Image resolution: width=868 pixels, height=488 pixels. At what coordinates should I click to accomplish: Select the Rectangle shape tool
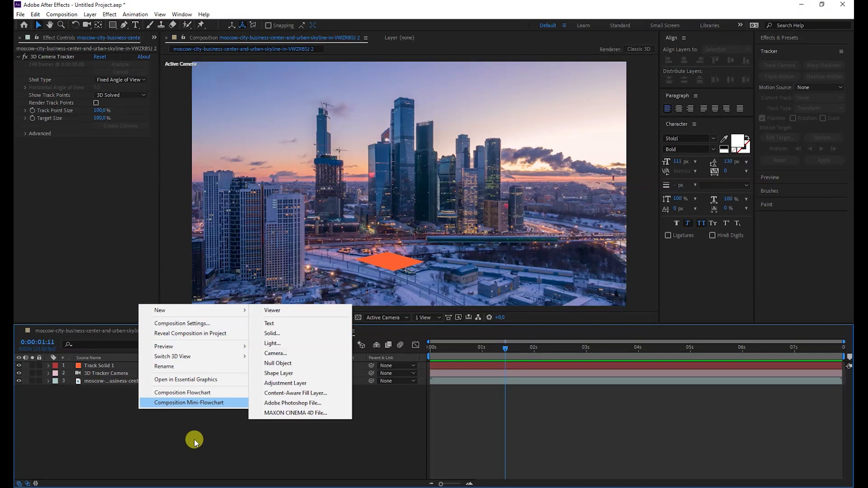(113, 25)
